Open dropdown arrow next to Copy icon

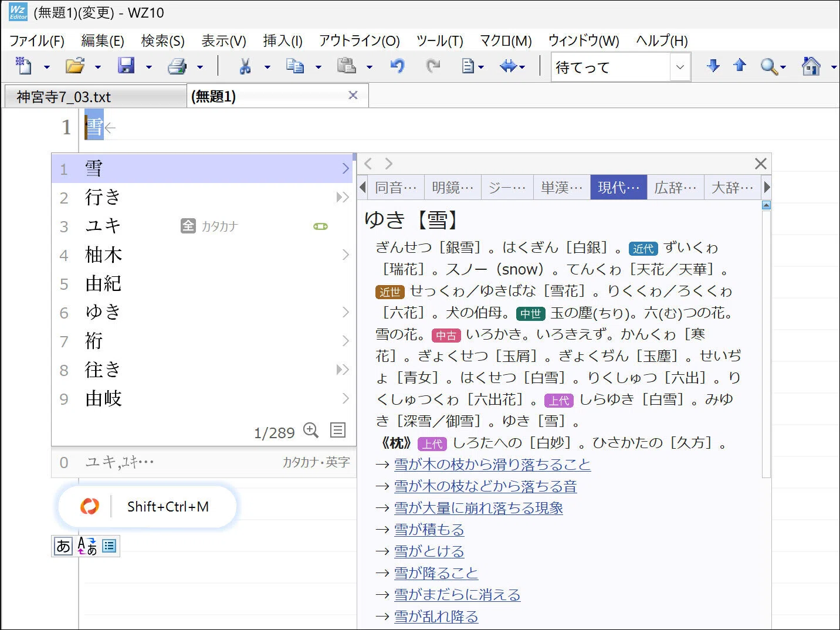tap(319, 67)
